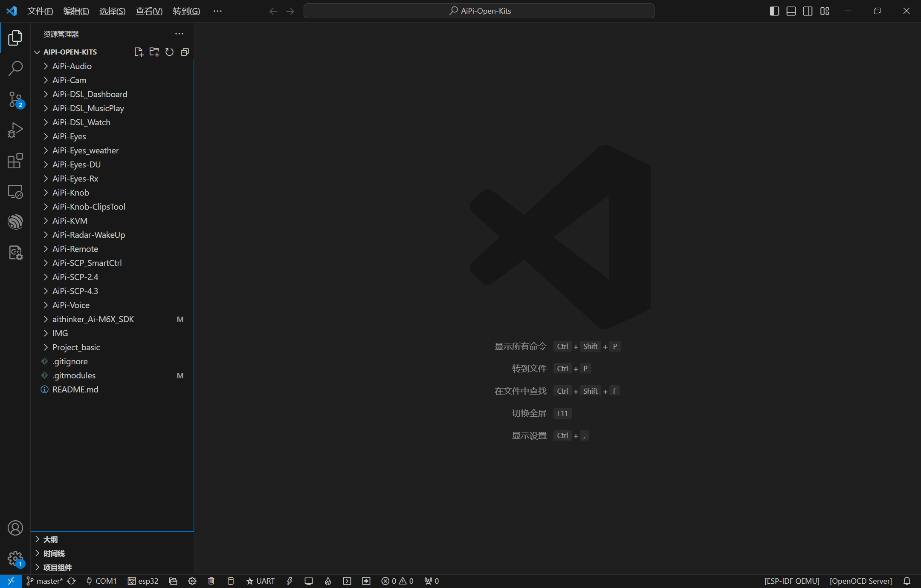Click the New File icon in explorer header
Image resolution: width=921 pixels, height=588 pixels.
pos(139,52)
